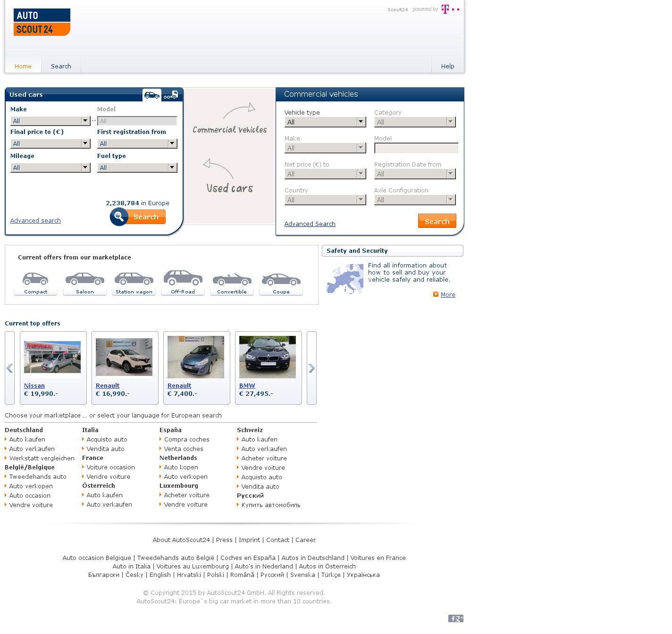672x634 pixels.
Task: Open the Press footer link
Action: pos(224,540)
